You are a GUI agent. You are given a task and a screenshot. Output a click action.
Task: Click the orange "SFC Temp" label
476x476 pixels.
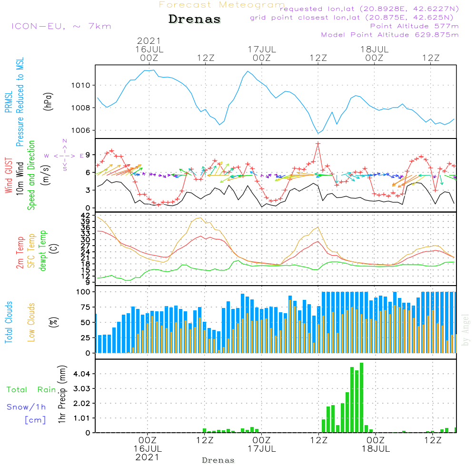click(31, 251)
